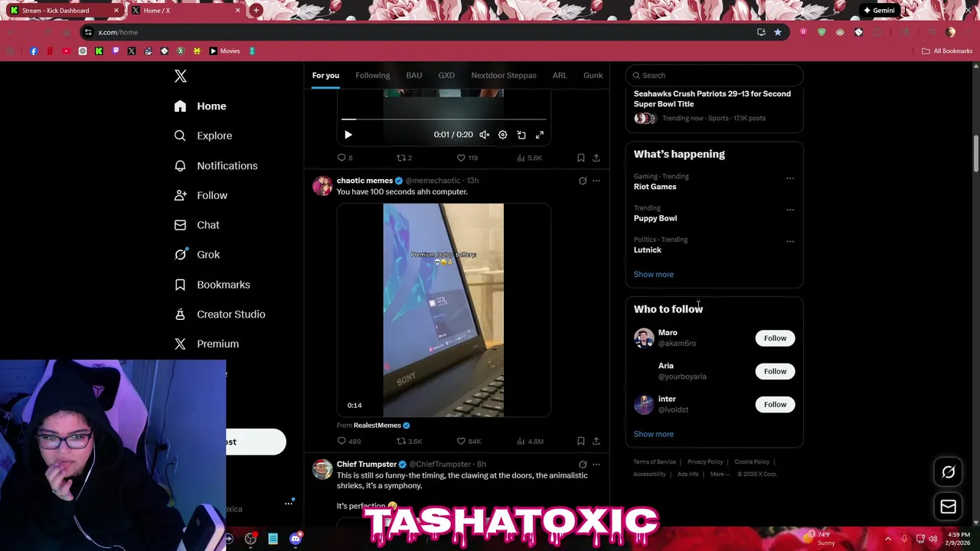Screen dimensions: 980x551
Task: Open Seahawks Crush Patriots trending story
Action: (712, 99)
